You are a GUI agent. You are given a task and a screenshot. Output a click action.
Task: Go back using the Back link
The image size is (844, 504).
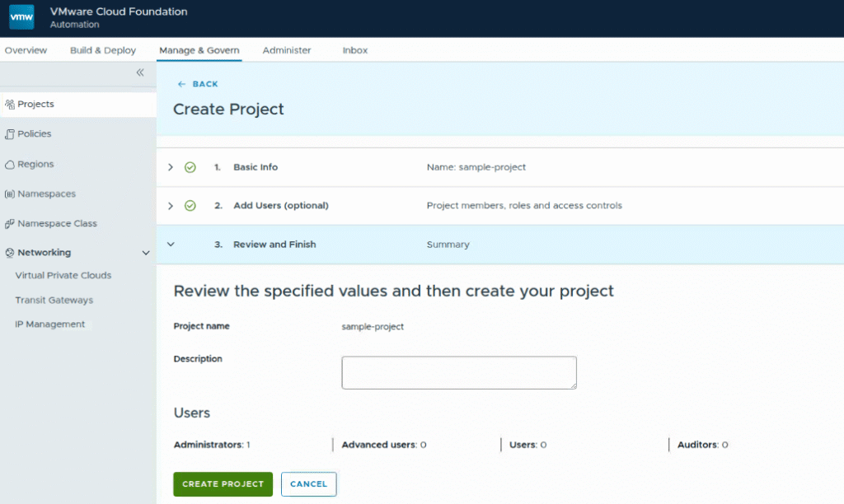point(198,84)
